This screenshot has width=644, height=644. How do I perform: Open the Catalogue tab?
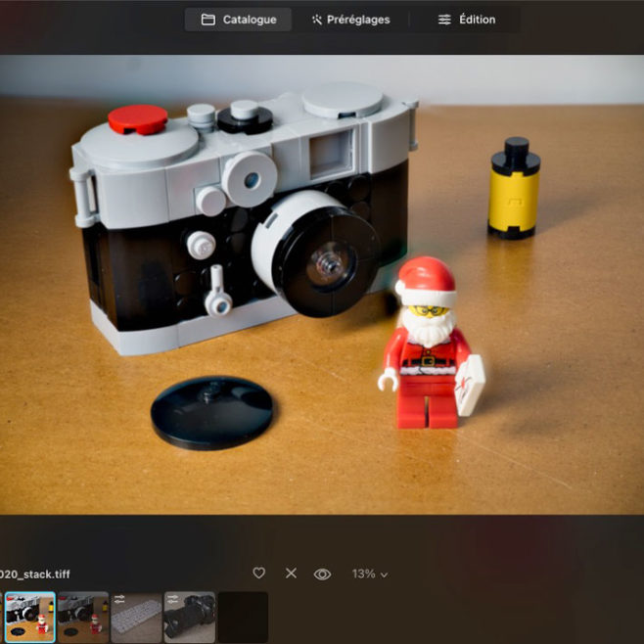[x=238, y=20]
